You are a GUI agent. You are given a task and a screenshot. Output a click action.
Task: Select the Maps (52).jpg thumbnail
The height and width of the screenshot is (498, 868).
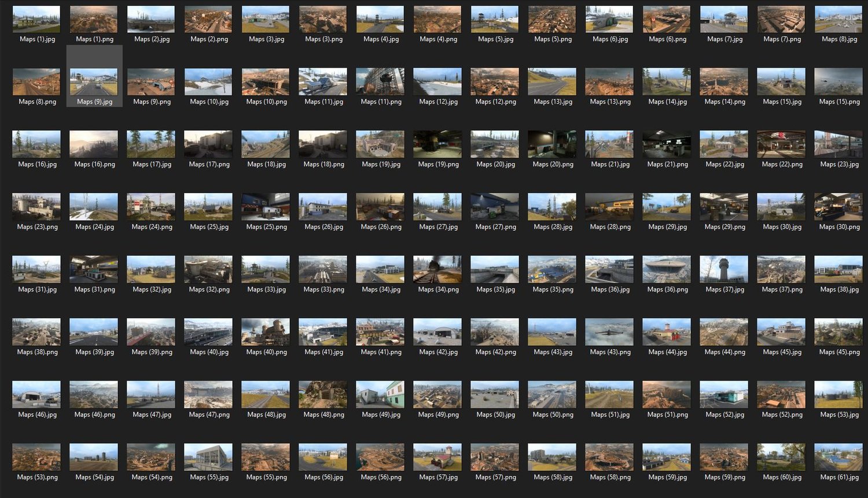724,394
